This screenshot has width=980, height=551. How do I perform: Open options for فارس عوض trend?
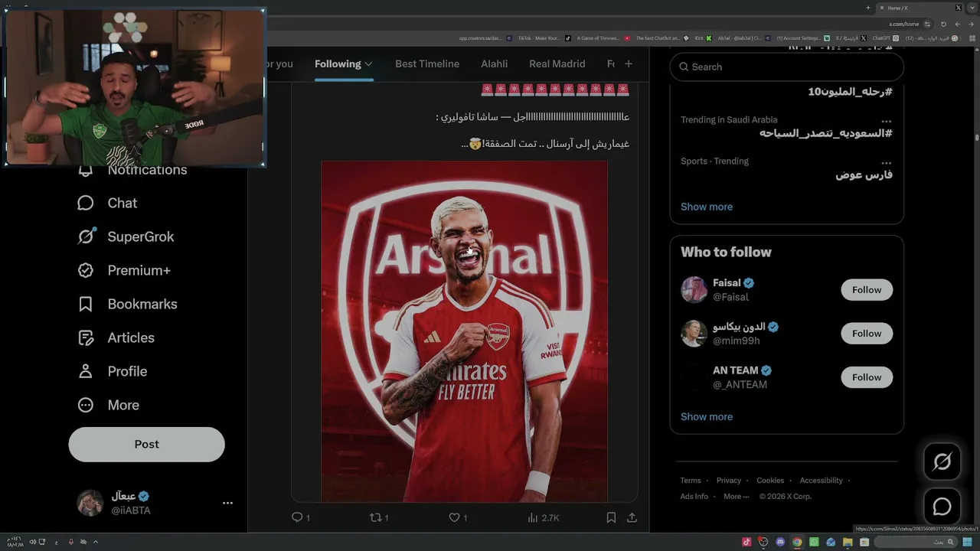point(886,161)
